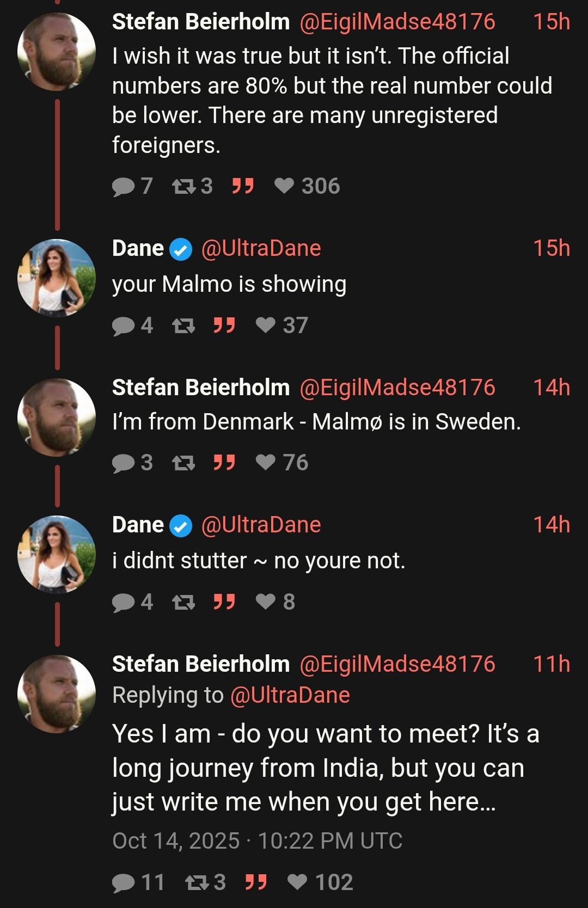Open Dane's avatar on 'i didnt stutter' tweet
Image resolution: width=588 pixels, height=908 pixels.
pos(57,554)
